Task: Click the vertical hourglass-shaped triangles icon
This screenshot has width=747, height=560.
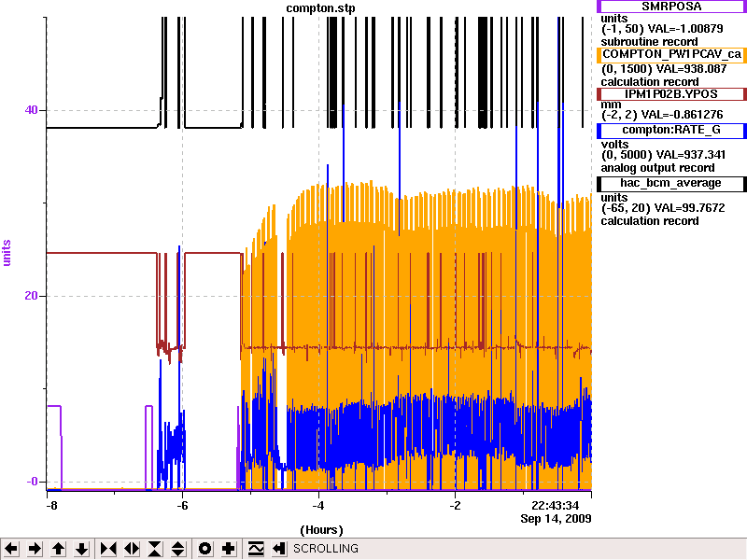Action: point(155,549)
